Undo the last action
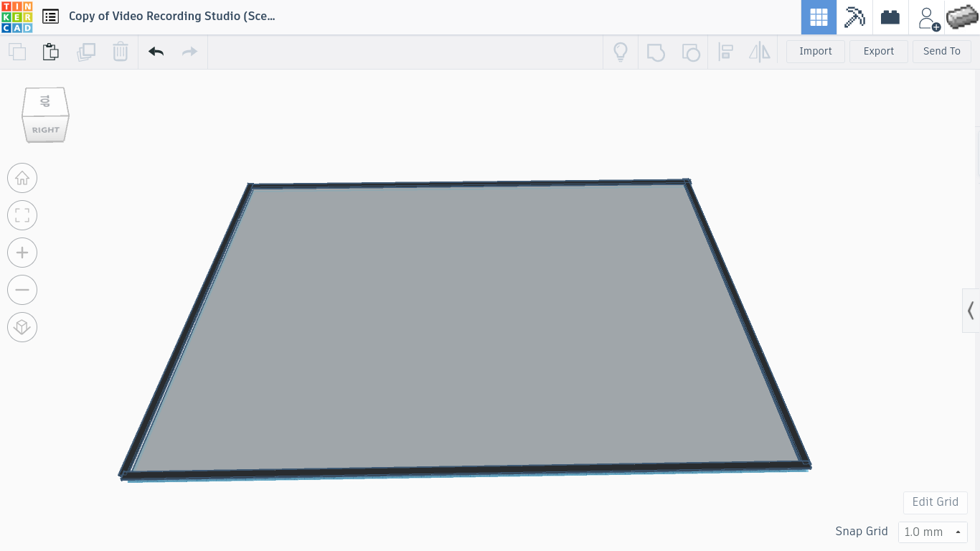 [156, 52]
